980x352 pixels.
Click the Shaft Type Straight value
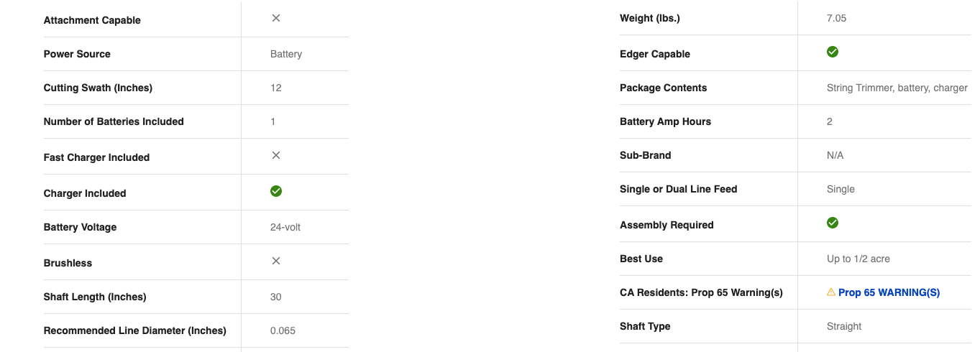(844, 326)
